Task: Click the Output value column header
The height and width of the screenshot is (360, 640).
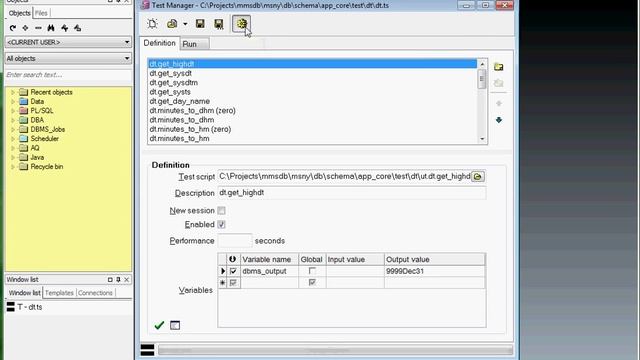Action: point(434,259)
